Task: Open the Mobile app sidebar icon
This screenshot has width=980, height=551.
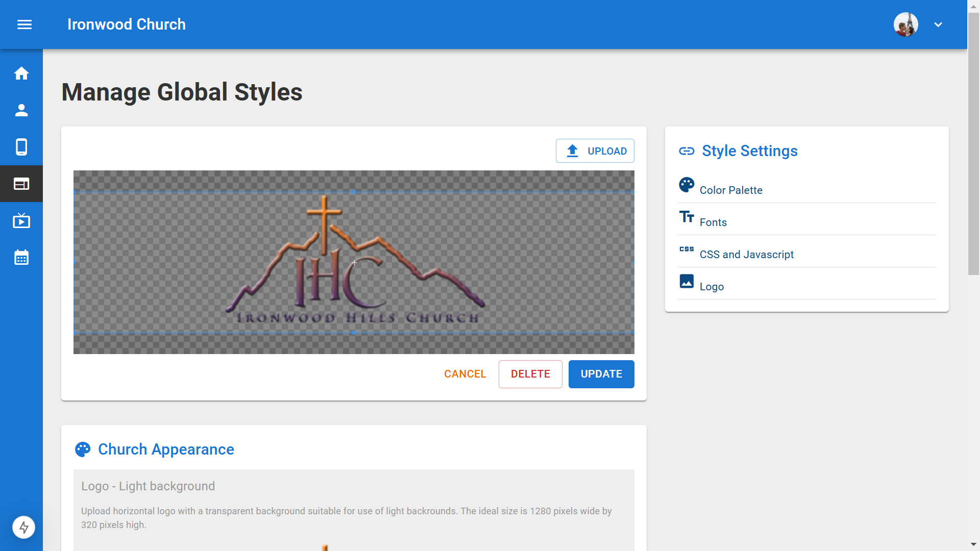Action: [21, 147]
